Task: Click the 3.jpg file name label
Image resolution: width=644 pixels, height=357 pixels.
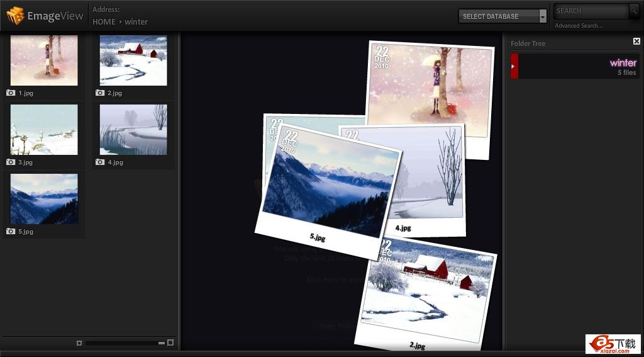Action: coord(26,162)
